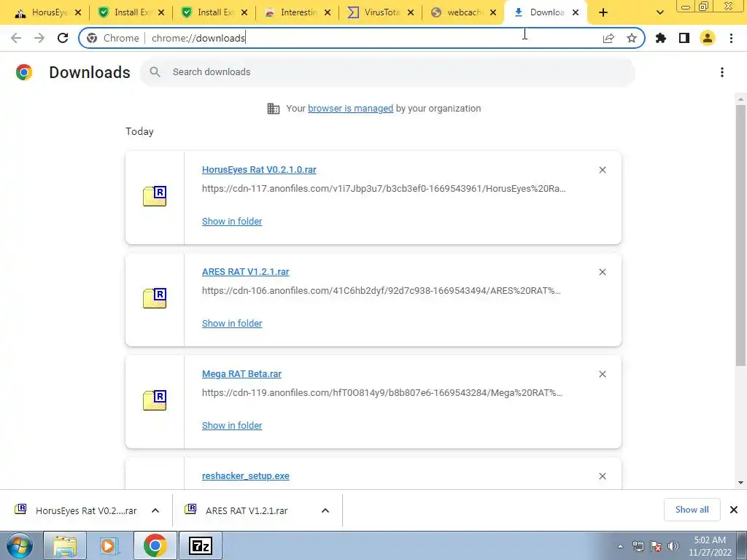Click the HorusEyes Rat file archive icon

155,196
